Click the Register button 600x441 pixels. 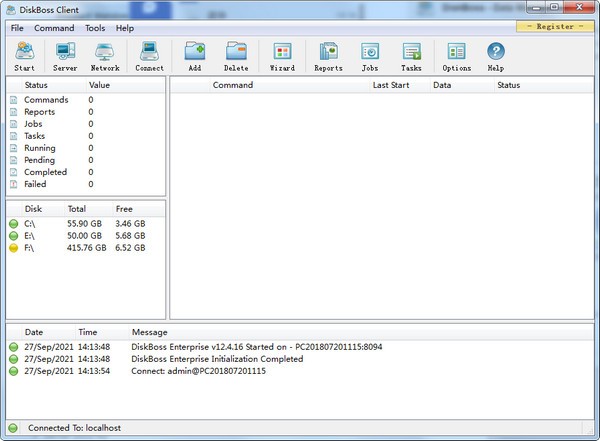(555, 27)
